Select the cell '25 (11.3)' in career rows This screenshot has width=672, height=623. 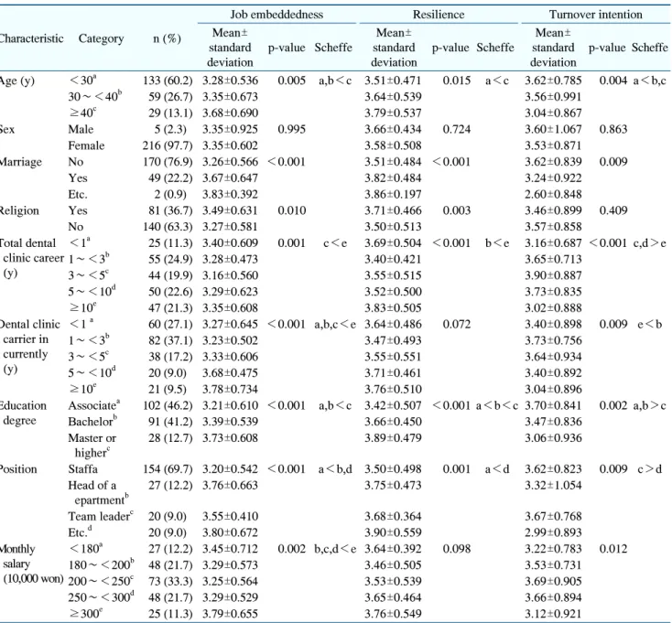[170, 243]
